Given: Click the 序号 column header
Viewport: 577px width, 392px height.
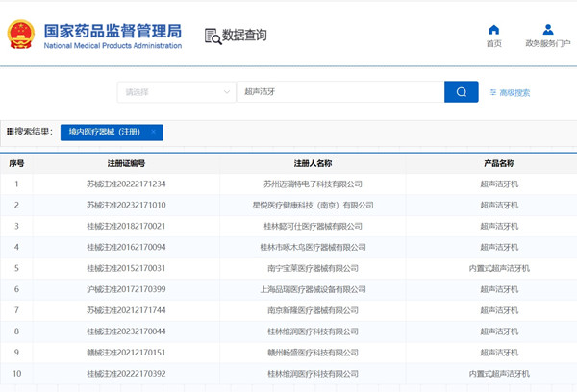Looking at the screenshot, I should pyautogui.click(x=16, y=163).
